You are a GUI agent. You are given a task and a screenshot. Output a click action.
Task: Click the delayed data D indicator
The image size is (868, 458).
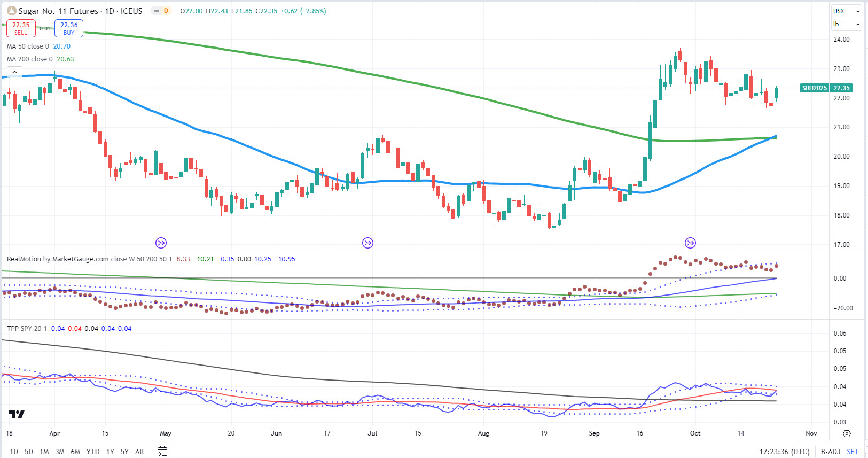[166, 11]
